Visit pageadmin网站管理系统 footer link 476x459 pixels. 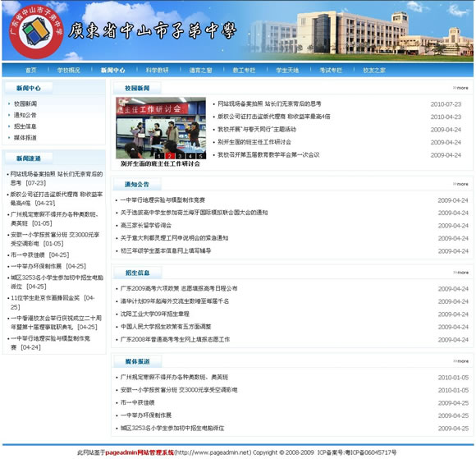pos(140,452)
